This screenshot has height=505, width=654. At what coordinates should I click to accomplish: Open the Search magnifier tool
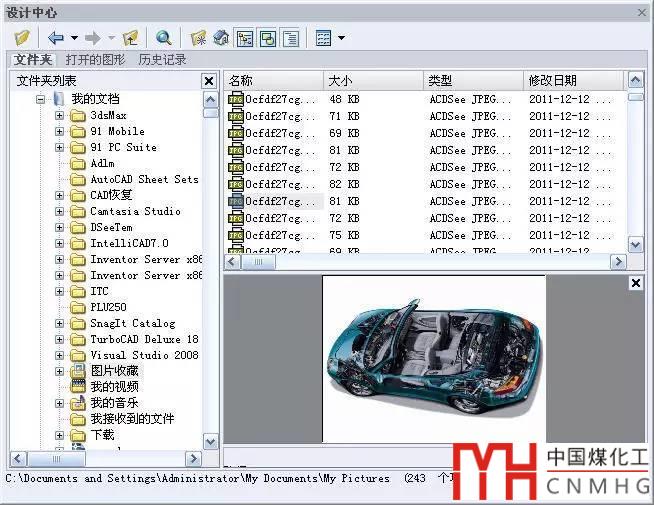[x=164, y=38]
